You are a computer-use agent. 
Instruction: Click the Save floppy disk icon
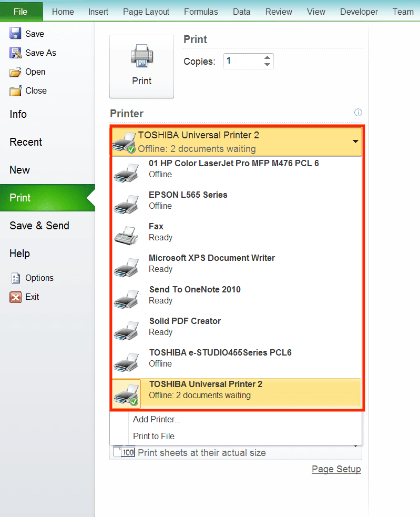pos(15,34)
